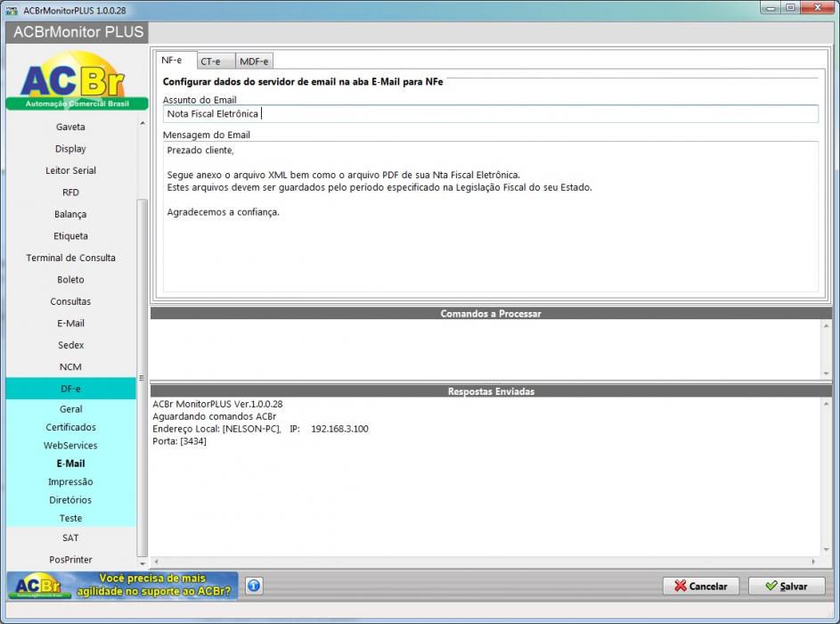Select bold E-Mail under DF-e

click(70, 464)
